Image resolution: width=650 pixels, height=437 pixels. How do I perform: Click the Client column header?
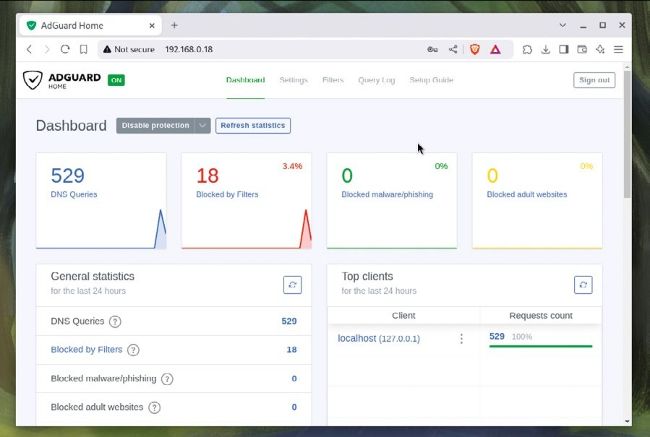(x=403, y=316)
